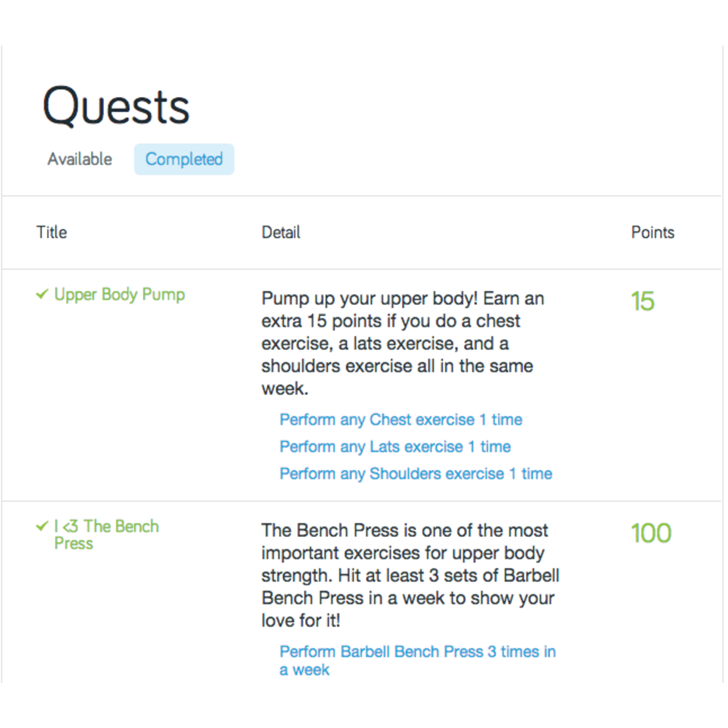Click the Title column header
The image size is (728, 728).
52,232
